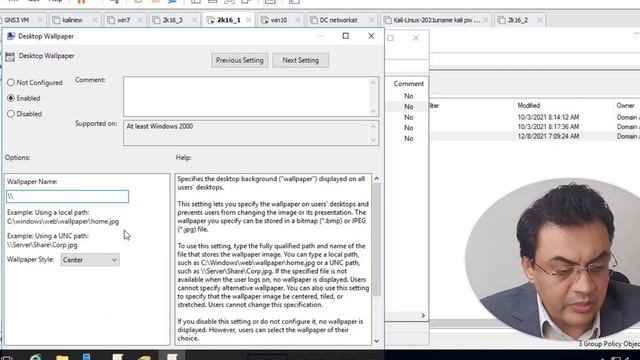Click the Help text scroll up arrow

coord(376,178)
